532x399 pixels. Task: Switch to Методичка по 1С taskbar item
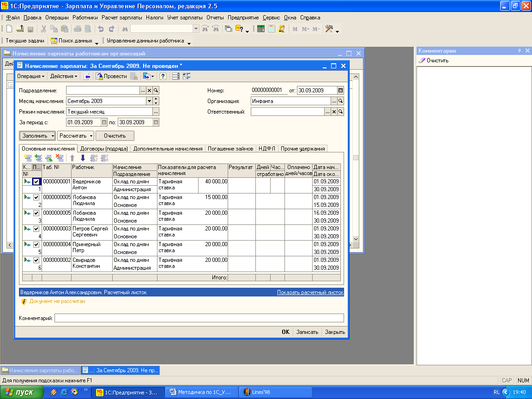201,392
